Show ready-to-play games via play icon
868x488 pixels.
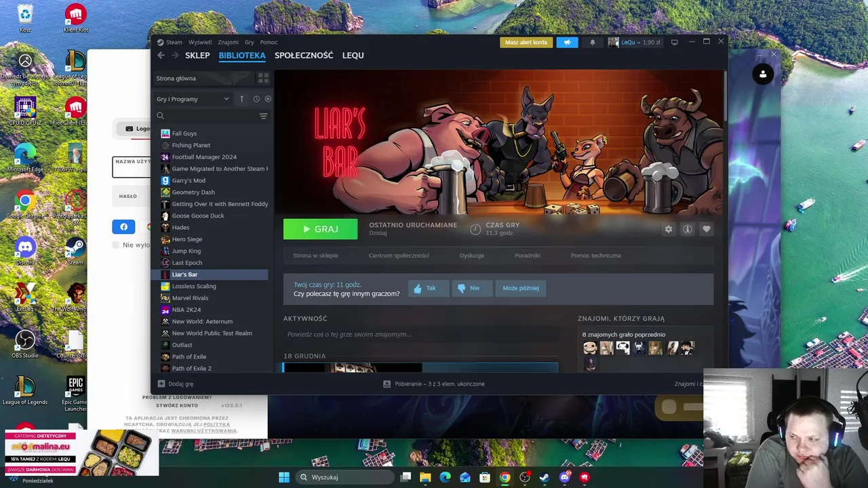pos(268,99)
